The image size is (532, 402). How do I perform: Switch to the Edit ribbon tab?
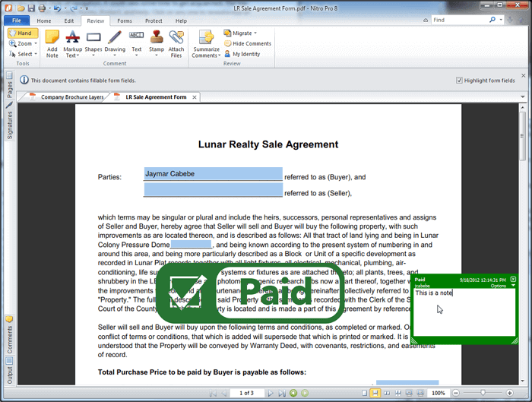coord(69,21)
